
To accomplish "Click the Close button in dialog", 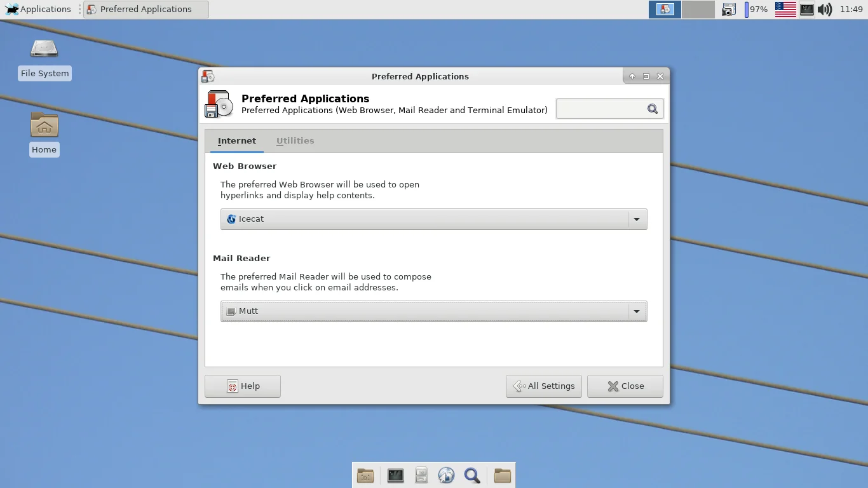I will click(x=625, y=386).
